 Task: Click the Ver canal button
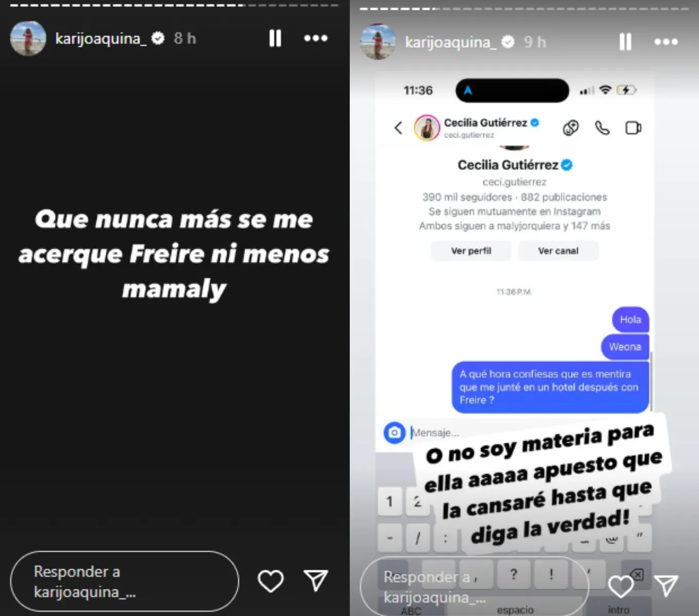558,251
